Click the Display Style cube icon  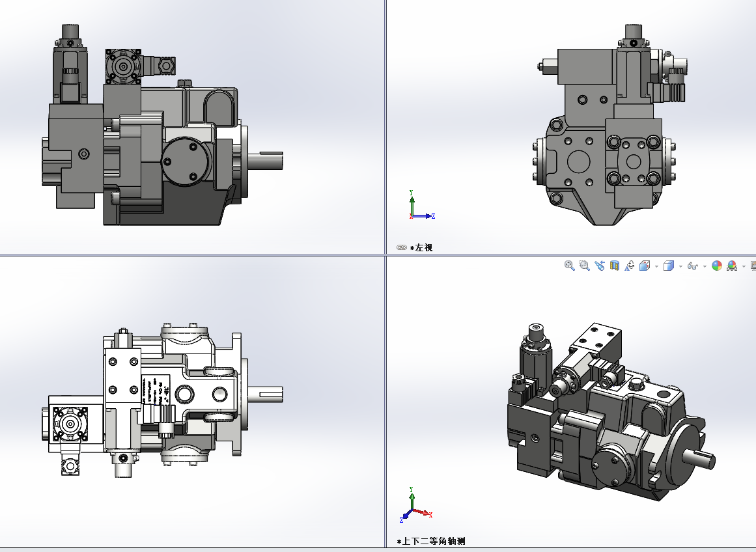[x=668, y=266]
